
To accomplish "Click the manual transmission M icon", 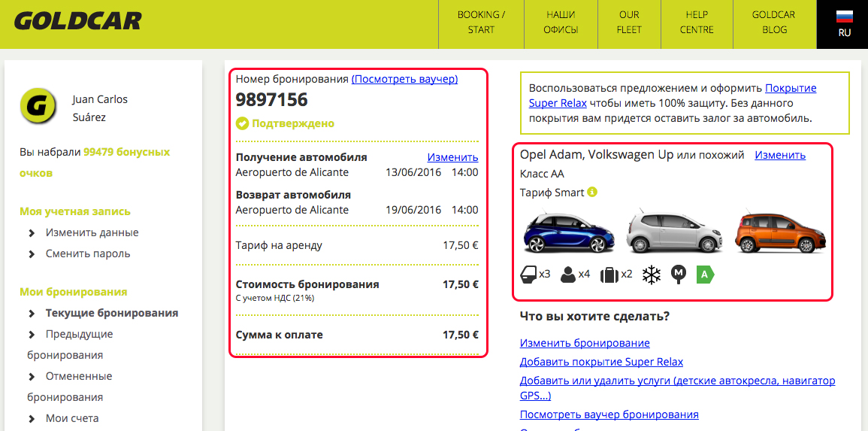I will pos(679,275).
